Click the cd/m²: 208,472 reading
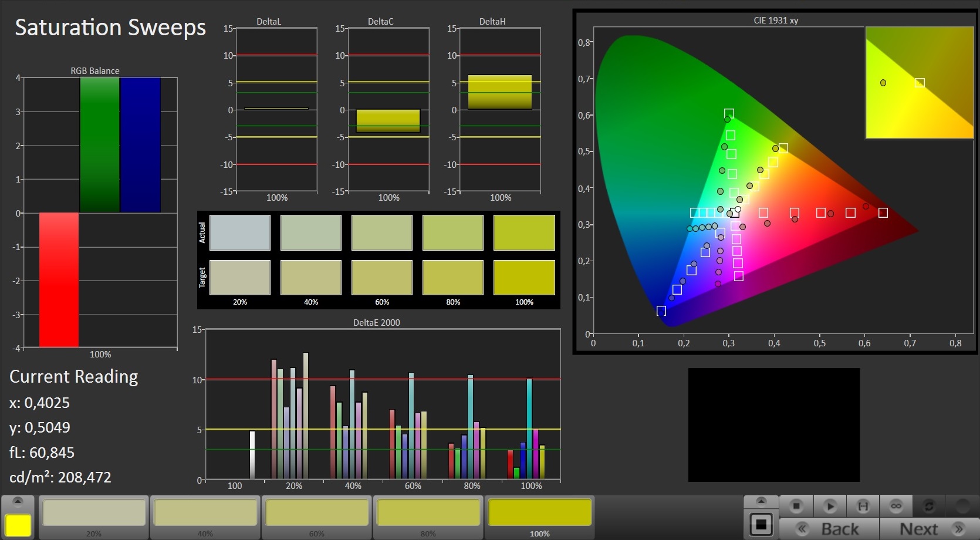Viewport: 980px width, 540px height. (x=60, y=477)
